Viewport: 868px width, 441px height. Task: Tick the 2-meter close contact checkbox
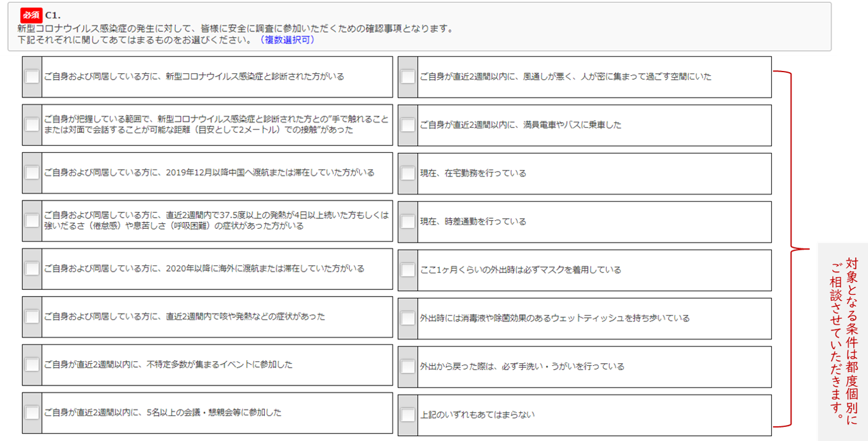pos(32,125)
